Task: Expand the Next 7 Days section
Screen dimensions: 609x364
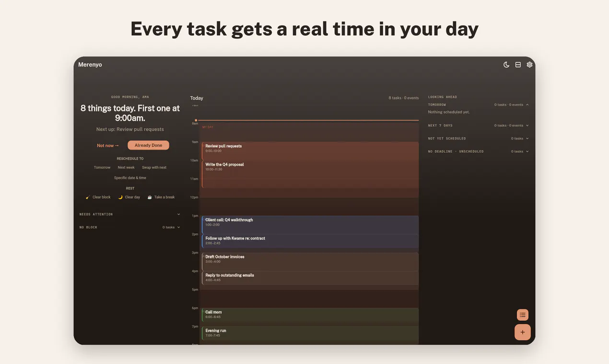Action: [x=479, y=125]
